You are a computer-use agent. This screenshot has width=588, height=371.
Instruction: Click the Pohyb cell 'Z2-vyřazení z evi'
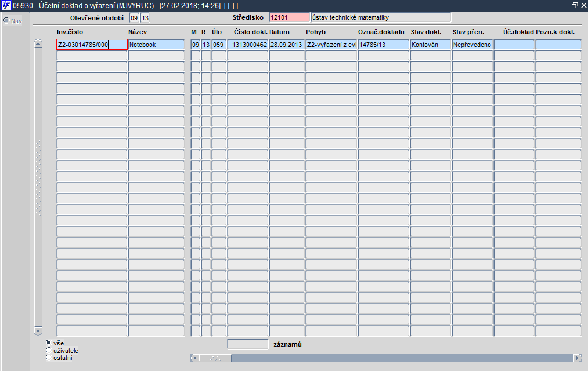click(331, 45)
